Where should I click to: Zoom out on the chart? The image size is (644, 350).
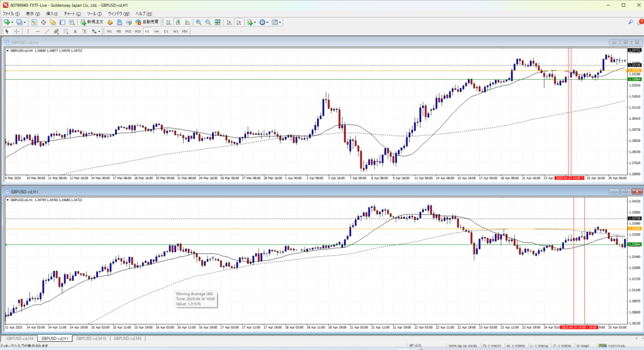click(x=208, y=22)
